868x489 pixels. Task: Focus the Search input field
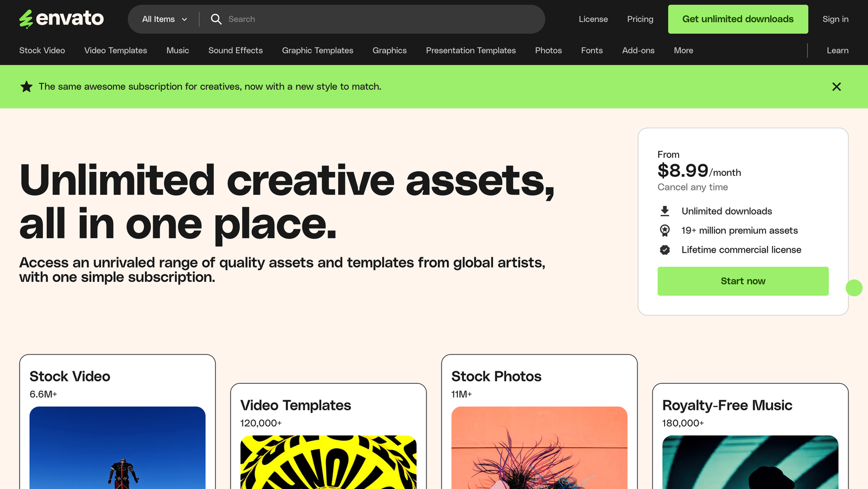(x=380, y=19)
